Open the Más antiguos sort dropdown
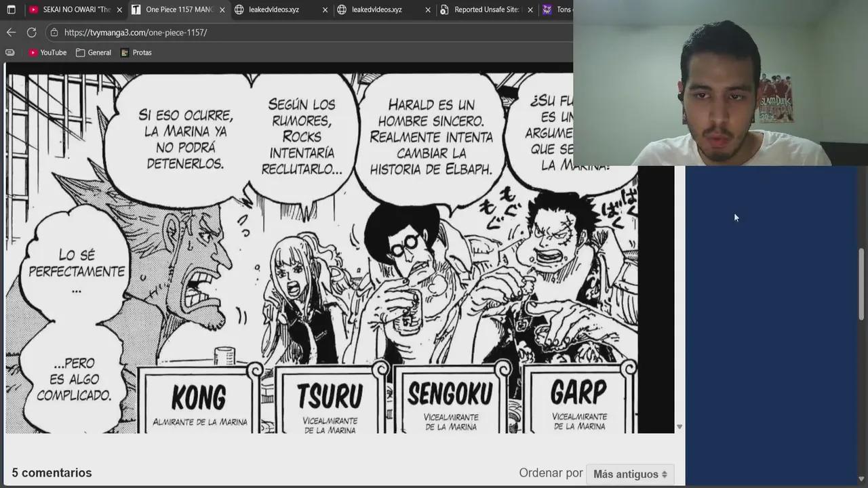This screenshot has height=488, width=868. tap(630, 474)
